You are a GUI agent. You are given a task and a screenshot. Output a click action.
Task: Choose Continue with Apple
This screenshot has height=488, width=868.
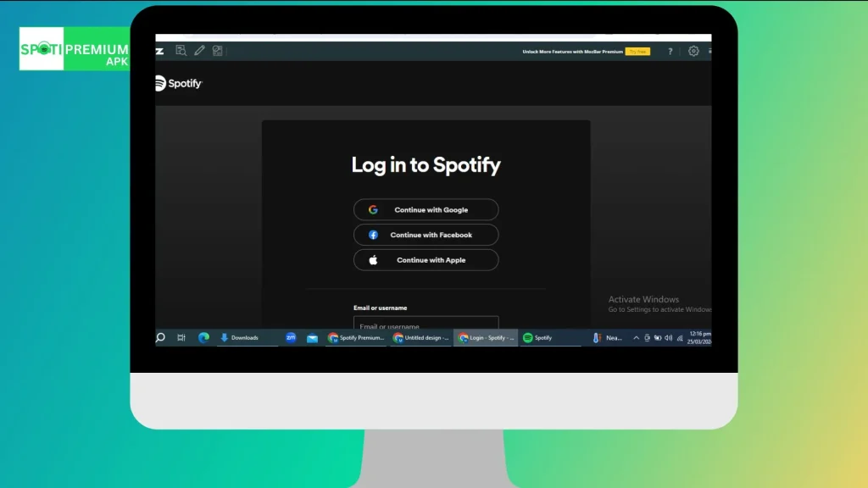[x=426, y=260]
